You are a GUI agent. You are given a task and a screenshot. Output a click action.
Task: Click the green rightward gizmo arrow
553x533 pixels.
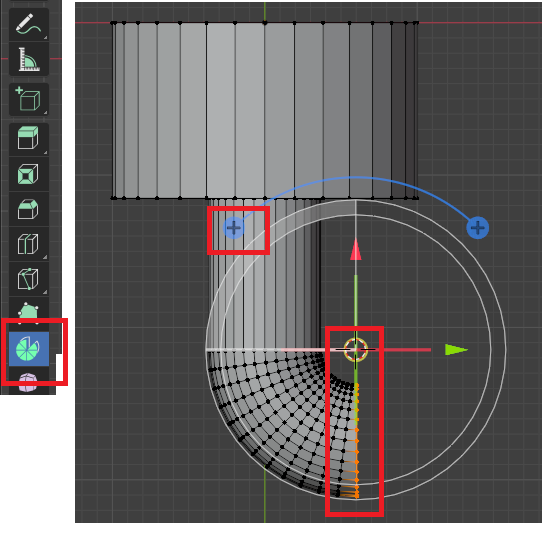coord(456,350)
